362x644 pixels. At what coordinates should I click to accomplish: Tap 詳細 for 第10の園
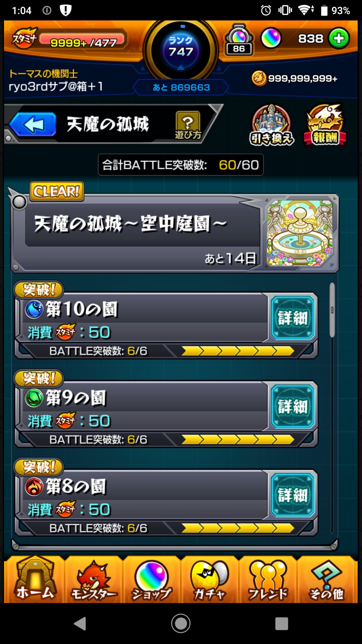click(293, 318)
